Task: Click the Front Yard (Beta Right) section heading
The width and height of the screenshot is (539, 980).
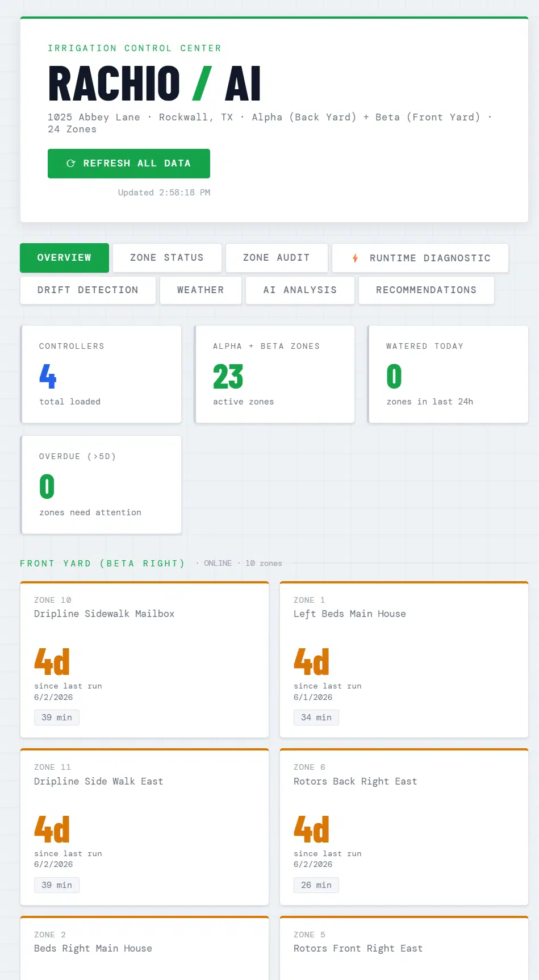Action: (103, 564)
